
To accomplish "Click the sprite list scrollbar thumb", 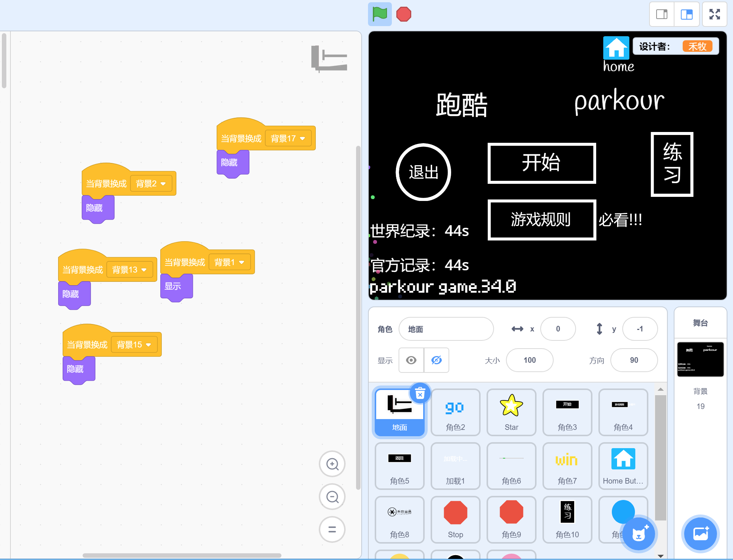I will point(660,458).
